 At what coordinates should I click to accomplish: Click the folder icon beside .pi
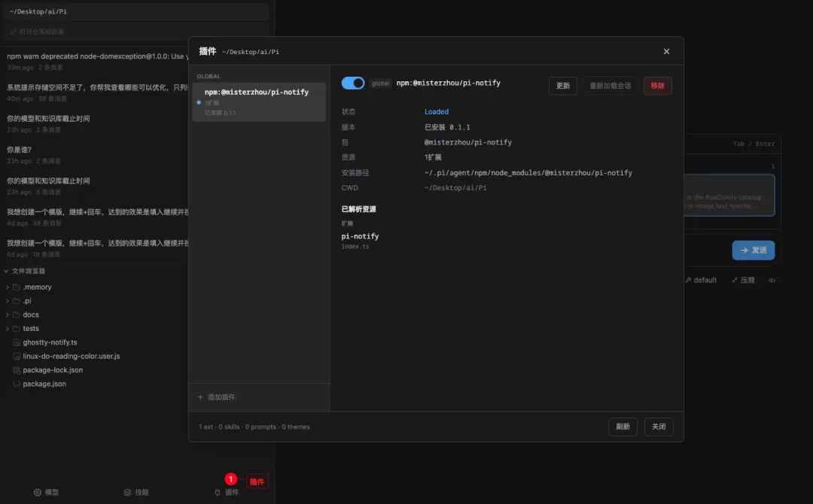click(x=16, y=301)
